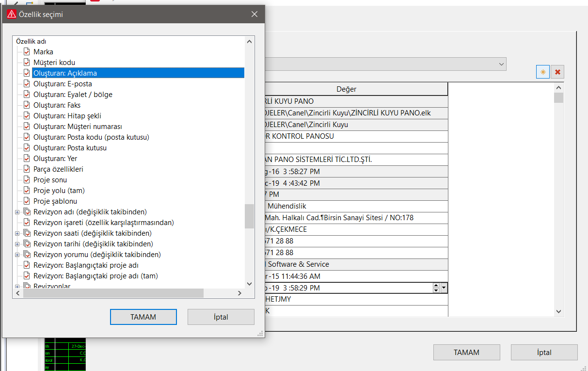Click the date cell spinner arrows
The height and width of the screenshot is (371, 588).
(x=436, y=288)
